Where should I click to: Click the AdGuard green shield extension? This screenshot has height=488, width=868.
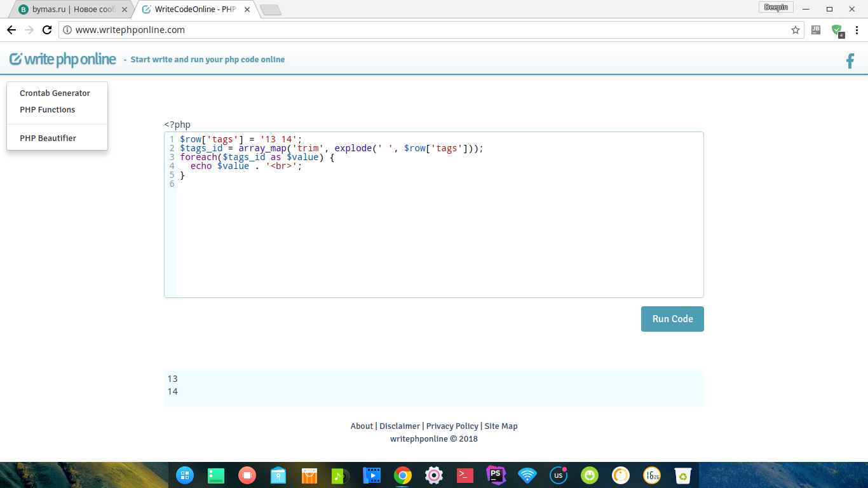point(837,30)
